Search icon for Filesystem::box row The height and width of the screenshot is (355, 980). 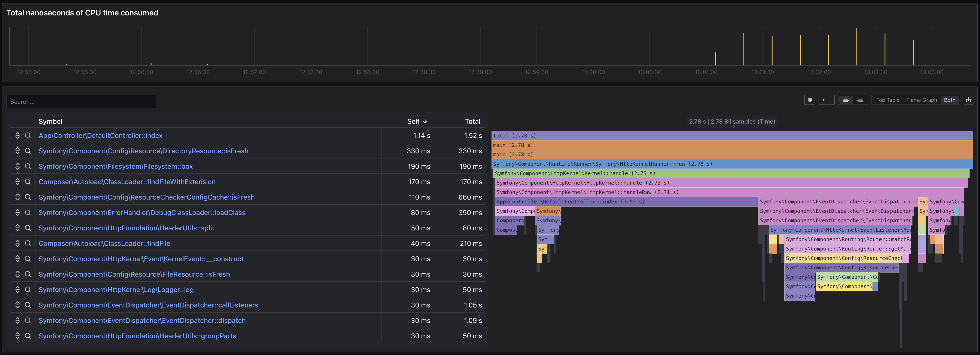(x=28, y=166)
